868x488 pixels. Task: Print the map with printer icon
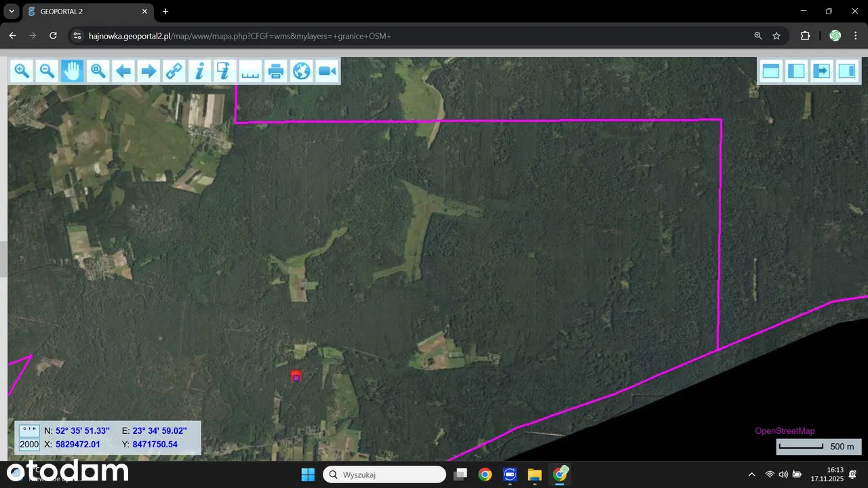tap(275, 70)
